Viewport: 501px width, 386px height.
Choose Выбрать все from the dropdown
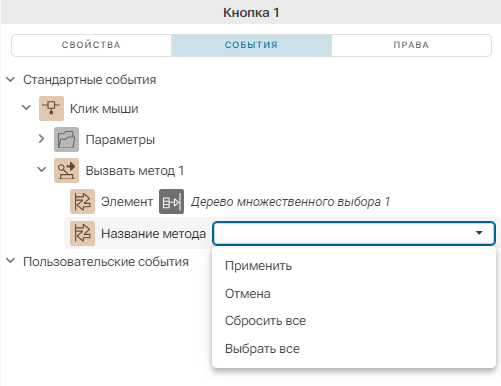pyautogui.click(x=354, y=348)
